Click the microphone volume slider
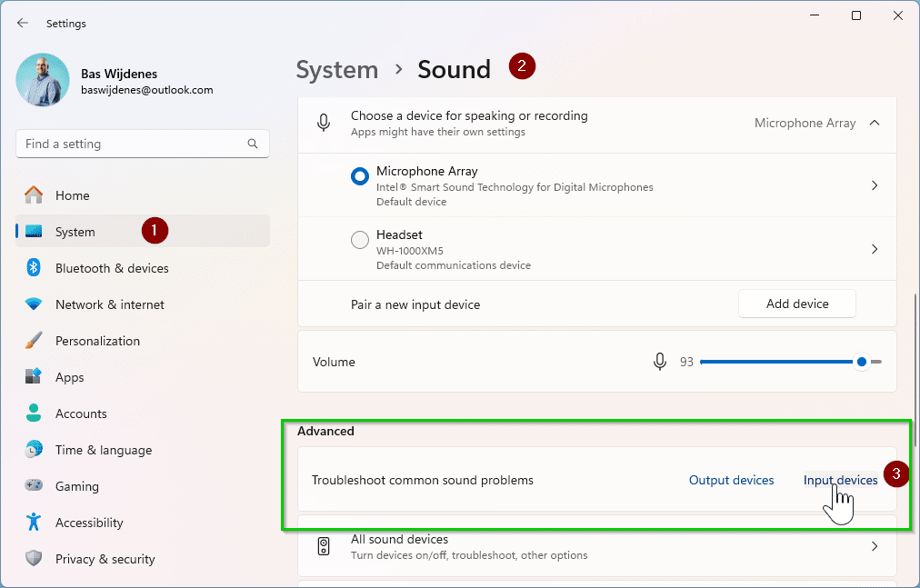The height and width of the screenshot is (588, 920). click(x=782, y=362)
